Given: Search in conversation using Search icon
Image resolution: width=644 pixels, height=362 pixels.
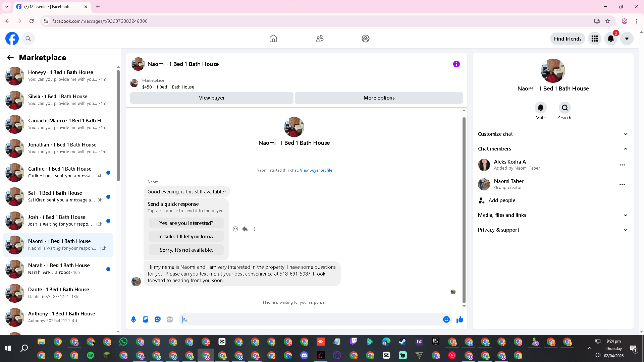Looking at the screenshot, I should point(565,108).
